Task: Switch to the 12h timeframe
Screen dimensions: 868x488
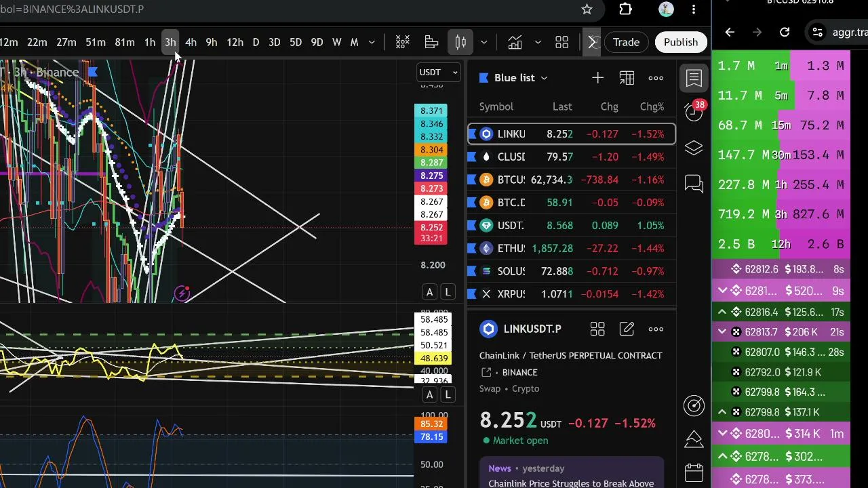Action: [235, 43]
